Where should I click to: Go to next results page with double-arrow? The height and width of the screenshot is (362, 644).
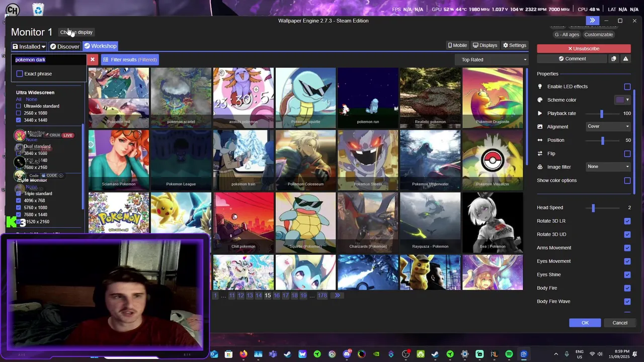click(x=337, y=295)
